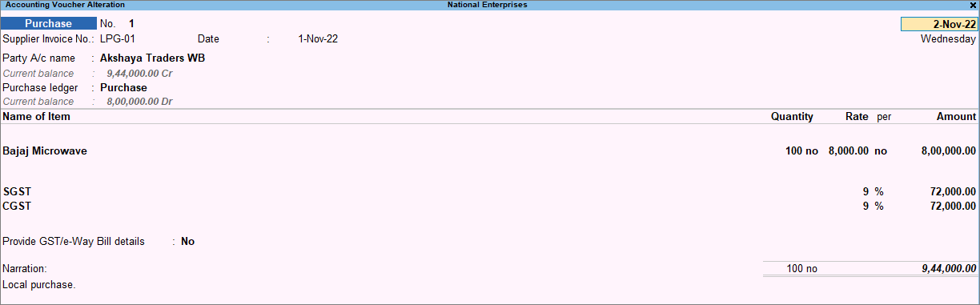Select party name Akshaya Traders WB
Image resolution: width=980 pixels, height=305 pixels.
[153, 58]
